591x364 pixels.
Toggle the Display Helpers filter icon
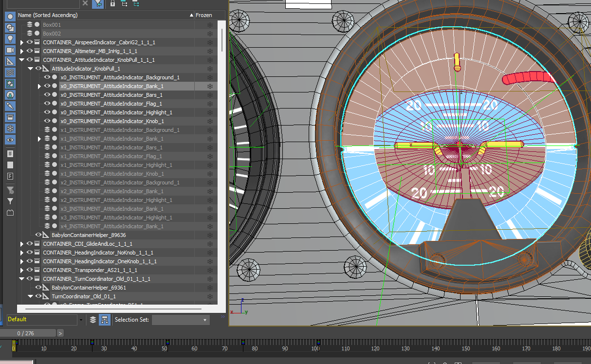click(10, 61)
